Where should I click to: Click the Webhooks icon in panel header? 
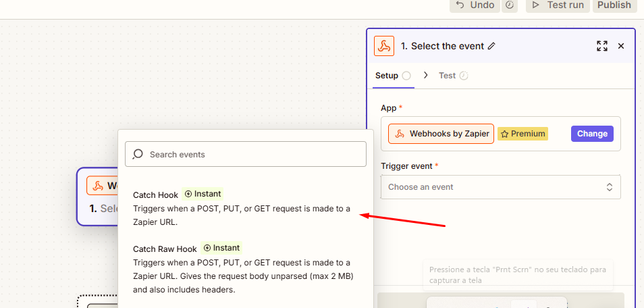click(384, 46)
